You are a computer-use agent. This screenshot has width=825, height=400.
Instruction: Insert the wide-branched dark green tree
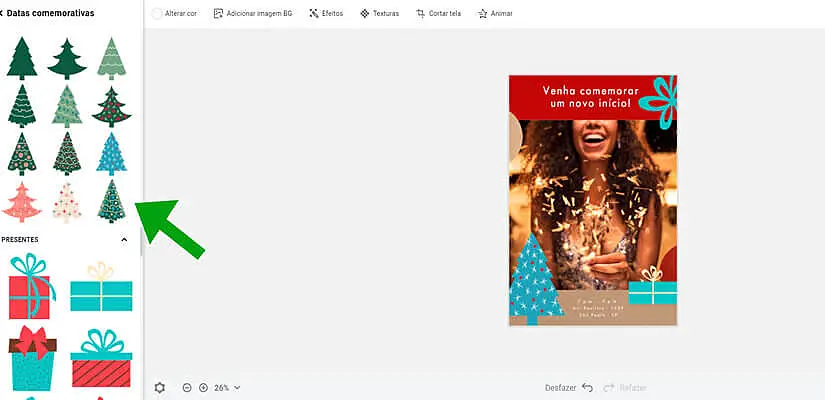tap(67, 58)
